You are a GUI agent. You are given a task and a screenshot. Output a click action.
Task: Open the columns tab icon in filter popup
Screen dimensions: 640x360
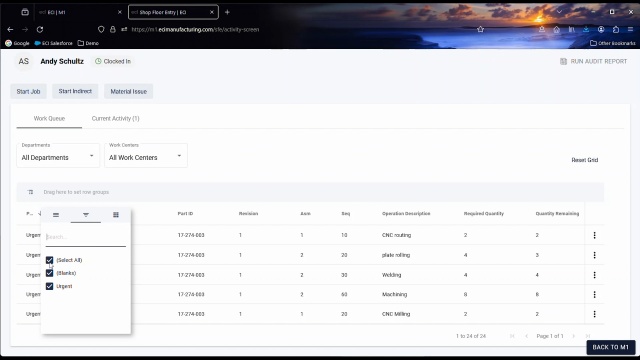coord(116,215)
